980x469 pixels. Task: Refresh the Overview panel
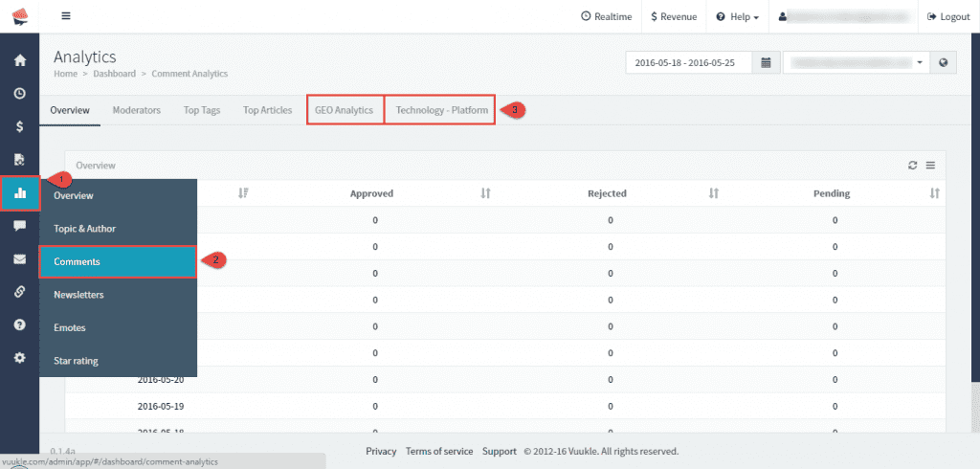pyautogui.click(x=913, y=166)
